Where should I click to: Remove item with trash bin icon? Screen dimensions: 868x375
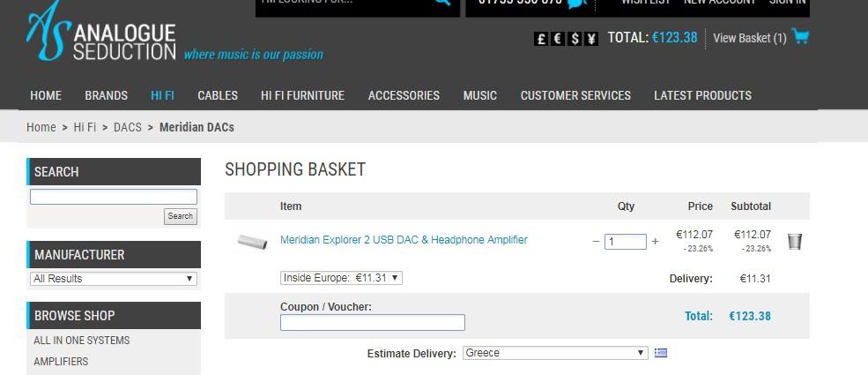click(794, 242)
